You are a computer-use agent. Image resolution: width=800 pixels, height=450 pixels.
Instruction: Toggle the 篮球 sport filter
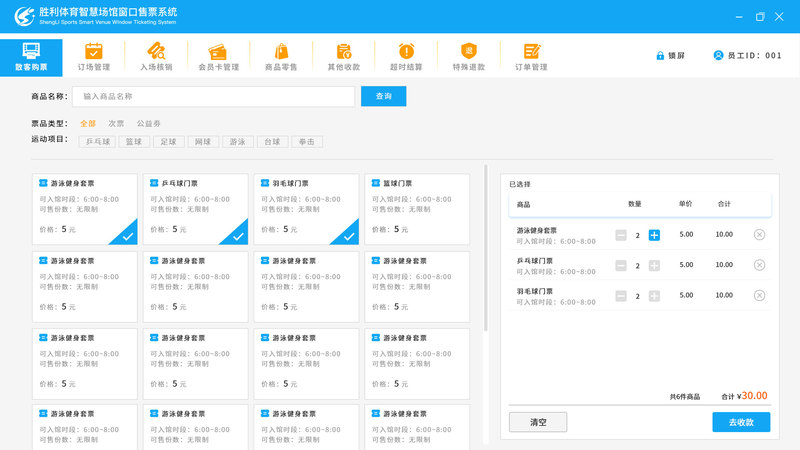coord(134,142)
